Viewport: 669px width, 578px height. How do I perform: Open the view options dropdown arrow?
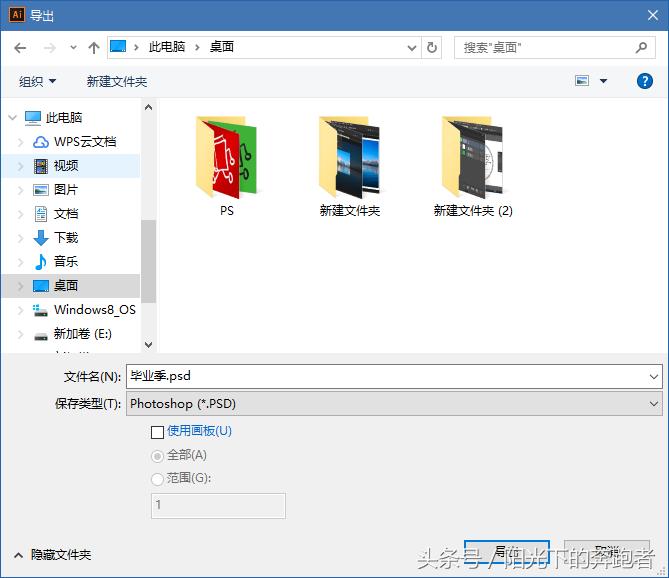pyautogui.click(x=603, y=81)
